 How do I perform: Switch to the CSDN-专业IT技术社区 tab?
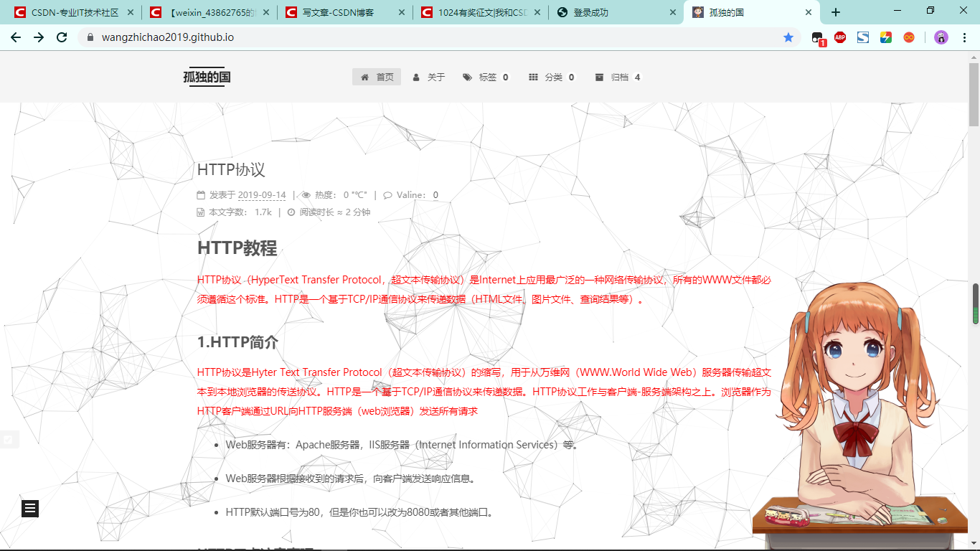(75, 12)
